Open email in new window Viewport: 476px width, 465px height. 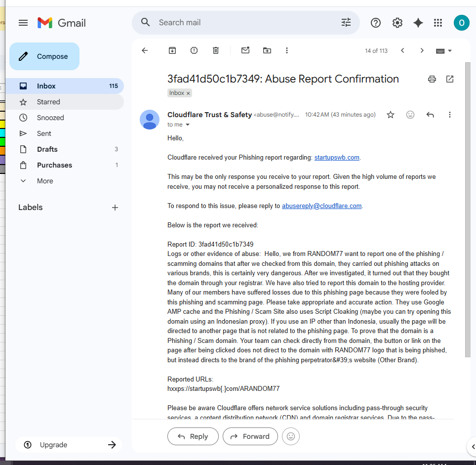coord(450,79)
